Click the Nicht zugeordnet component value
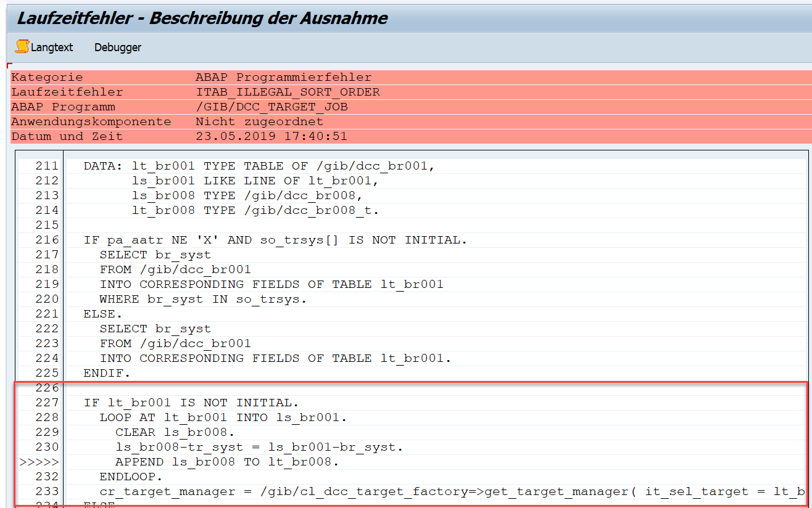Image resolution: width=812 pixels, height=508 pixels. [x=259, y=121]
